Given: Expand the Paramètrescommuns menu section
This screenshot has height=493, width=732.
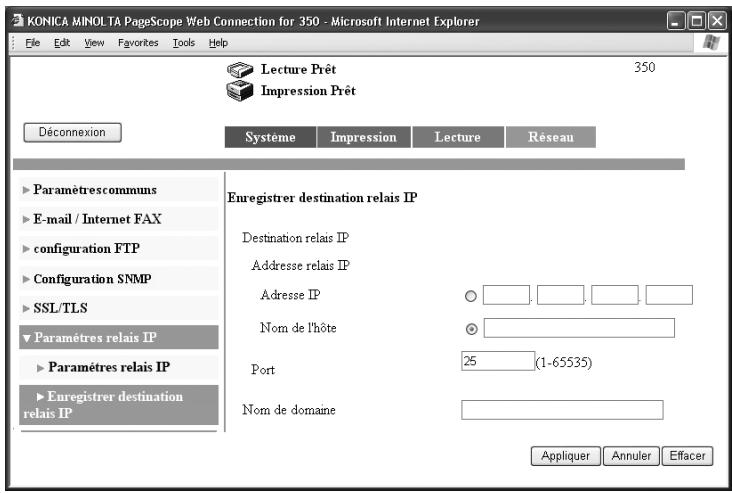Looking at the screenshot, I should point(119,190).
